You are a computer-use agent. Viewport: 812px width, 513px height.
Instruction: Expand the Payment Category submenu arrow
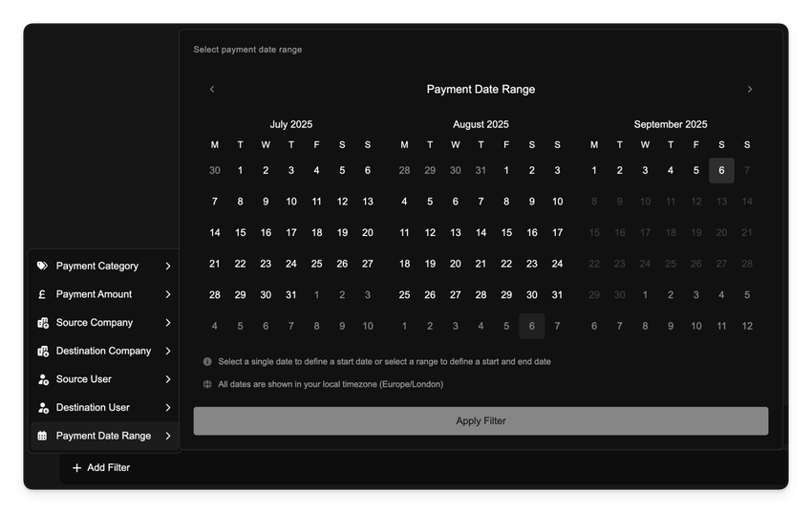click(x=168, y=267)
